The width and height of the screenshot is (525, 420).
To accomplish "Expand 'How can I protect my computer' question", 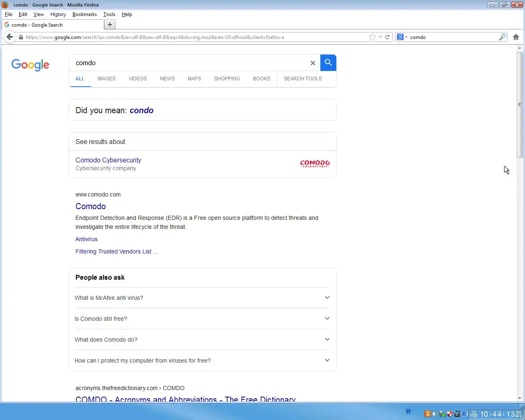I will click(202, 361).
